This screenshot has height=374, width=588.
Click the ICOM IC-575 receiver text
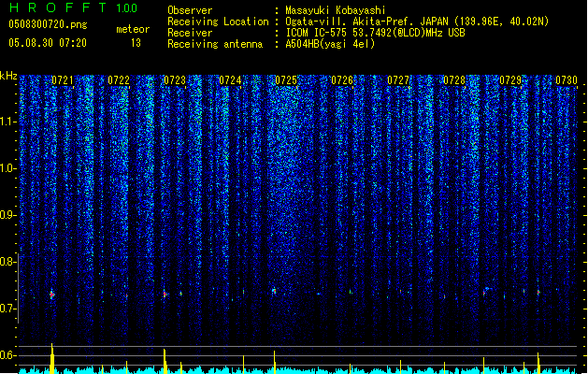[x=375, y=33]
